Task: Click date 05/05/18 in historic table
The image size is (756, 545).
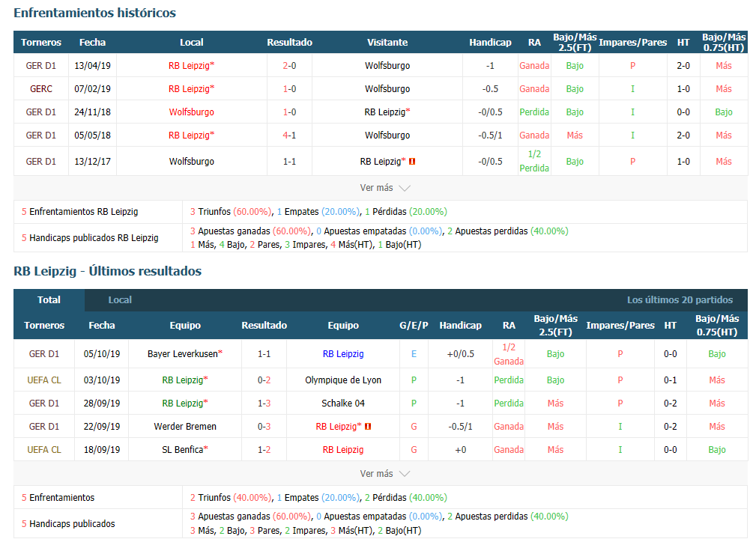Action: coord(93,136)
